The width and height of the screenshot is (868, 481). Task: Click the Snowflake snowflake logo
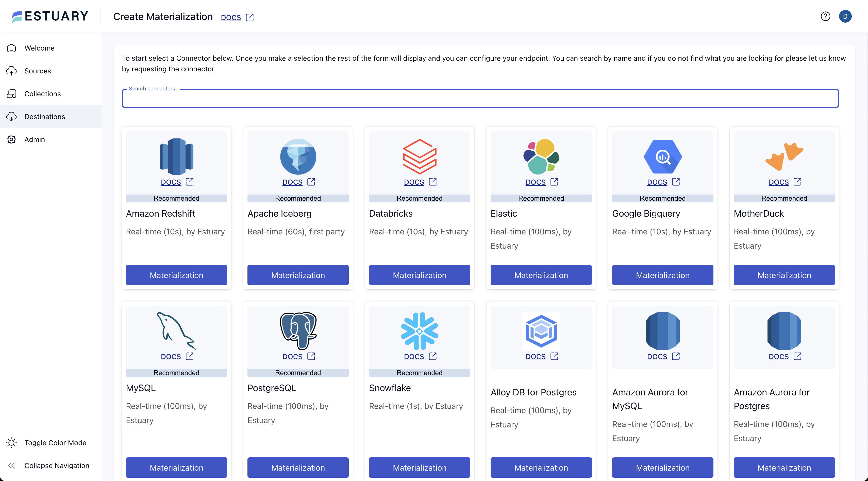419,331
